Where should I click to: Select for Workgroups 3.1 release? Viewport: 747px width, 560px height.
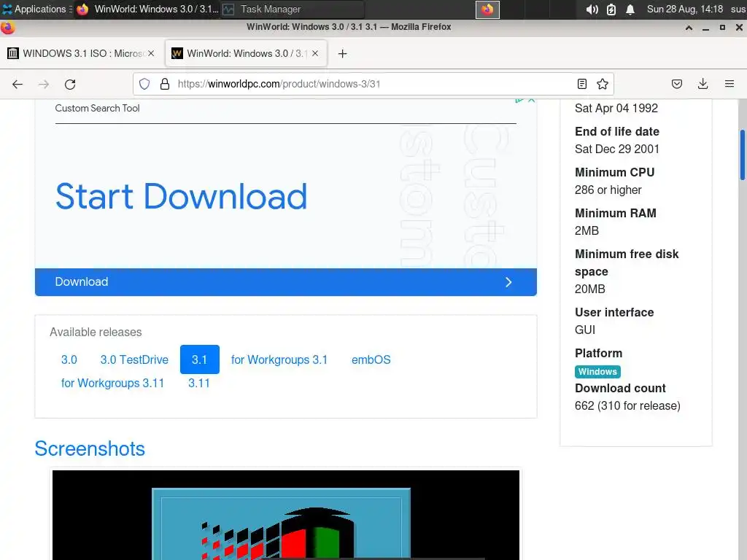pos(279,359)
